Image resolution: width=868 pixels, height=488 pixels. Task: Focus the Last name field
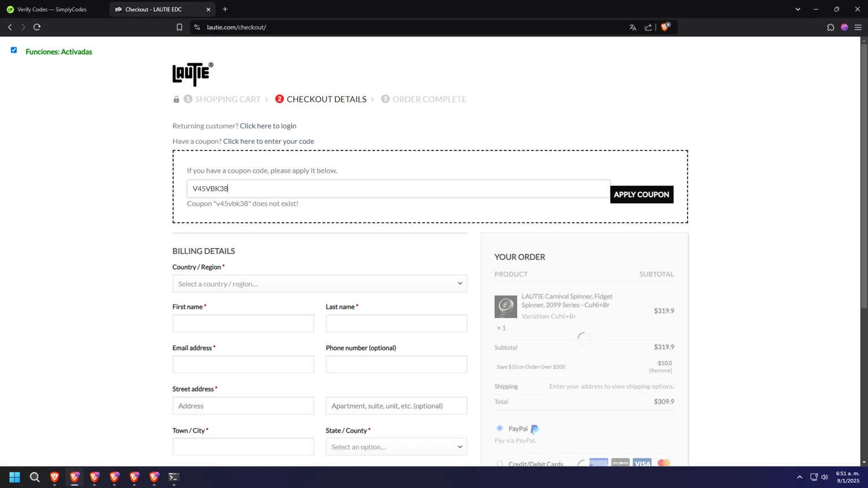click(x=396, y=323)
